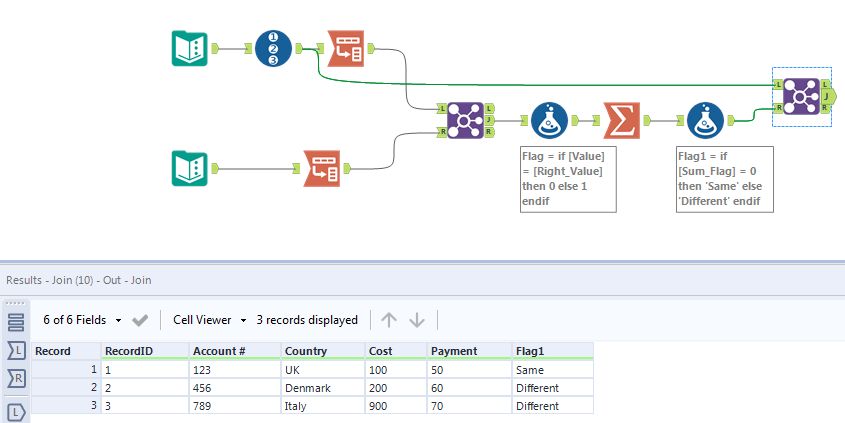Click output anchor of Record ID tool
The height and width of the screenshot is (423, 845).
click(299, 48)
